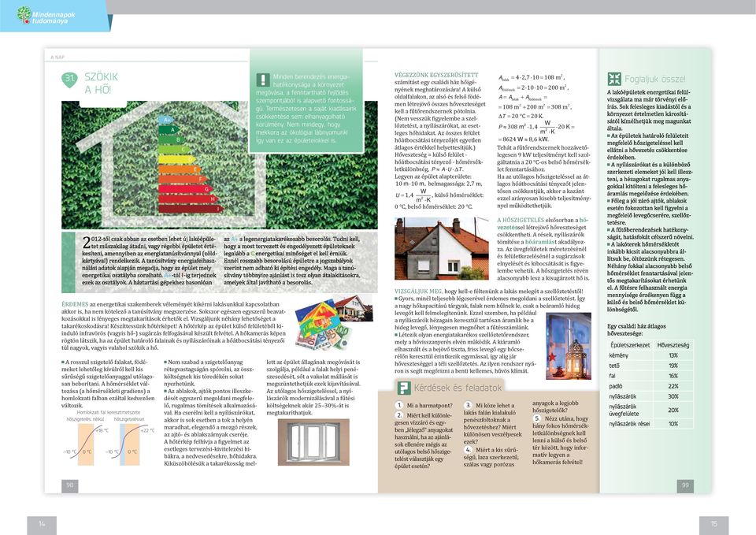
Task: Select the 'ÉRDEMES' green heading
Action: tap(75, 304)
